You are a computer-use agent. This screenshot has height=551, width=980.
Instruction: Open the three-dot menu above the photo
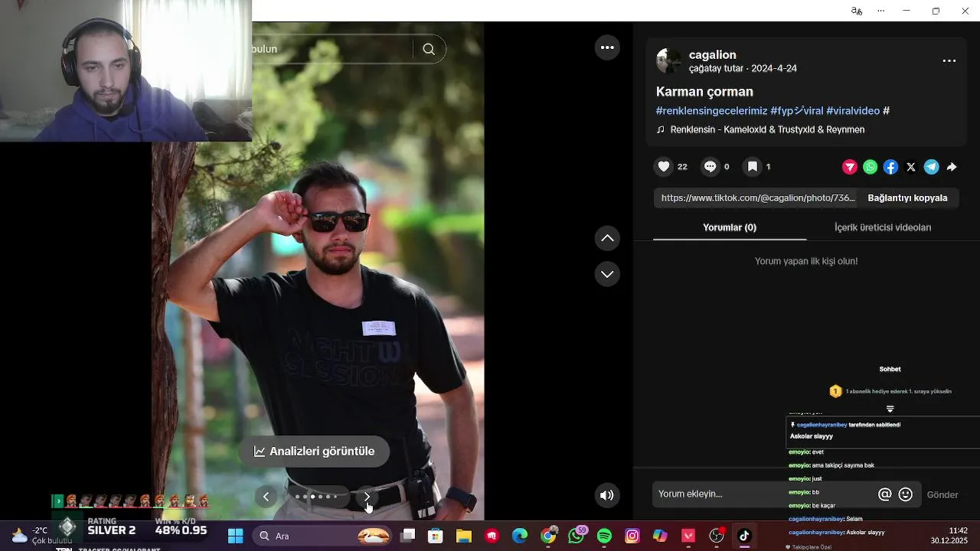(x=607, y=47)
